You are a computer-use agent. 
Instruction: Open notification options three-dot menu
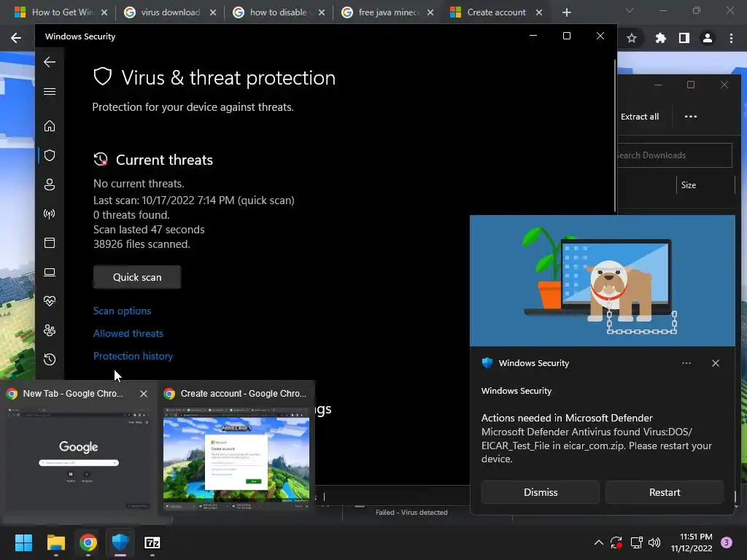point(686,363)
